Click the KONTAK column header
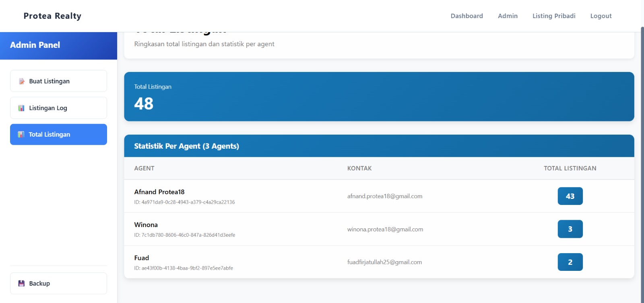 [359, 168]
